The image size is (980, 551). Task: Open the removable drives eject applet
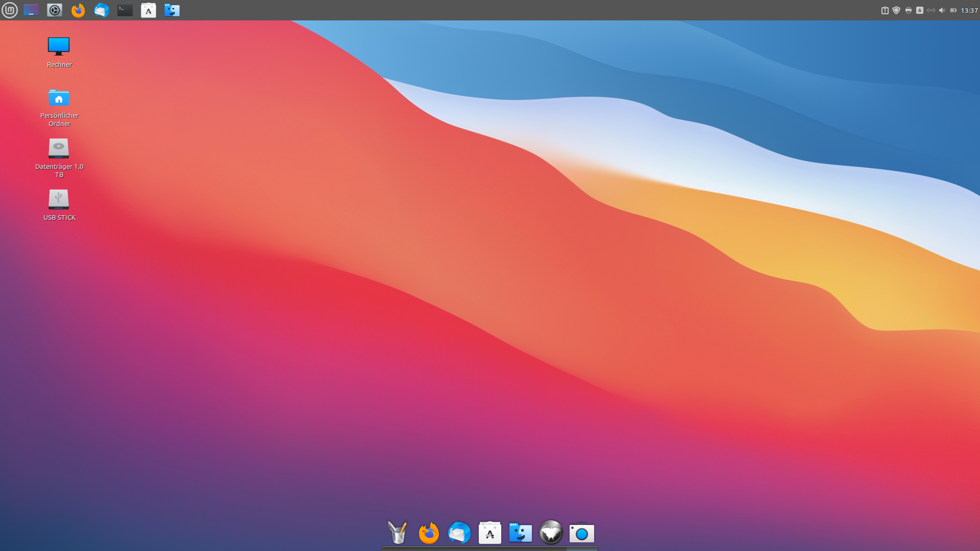tap(920, 10)
